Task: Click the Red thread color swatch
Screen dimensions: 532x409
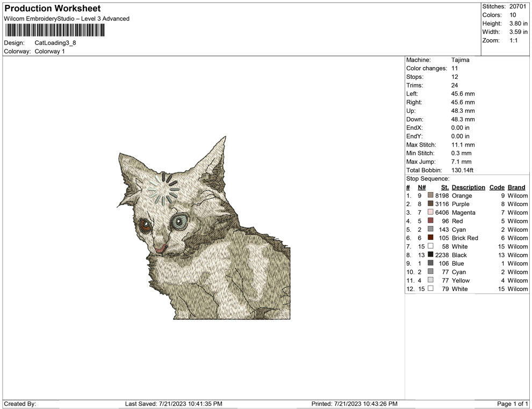Action: click(430, 221)
